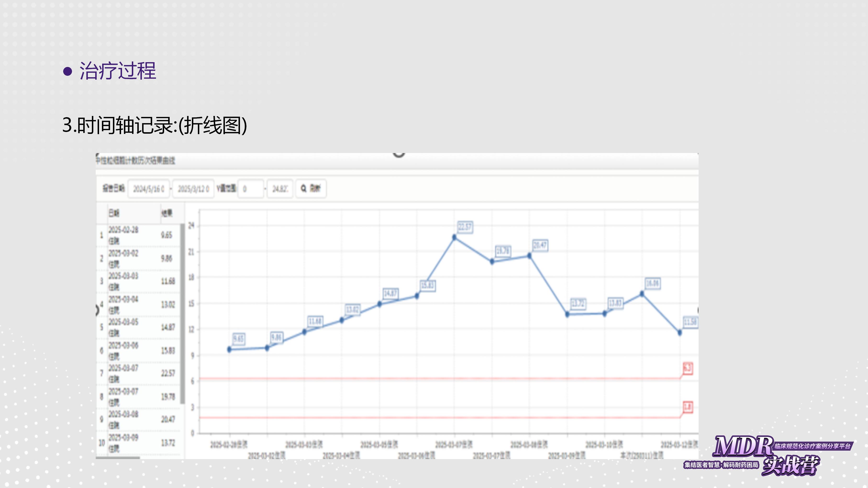Click the Y-axis maximum field 24.82
Viewport: 868px width, 488px height.
[280, 189]
